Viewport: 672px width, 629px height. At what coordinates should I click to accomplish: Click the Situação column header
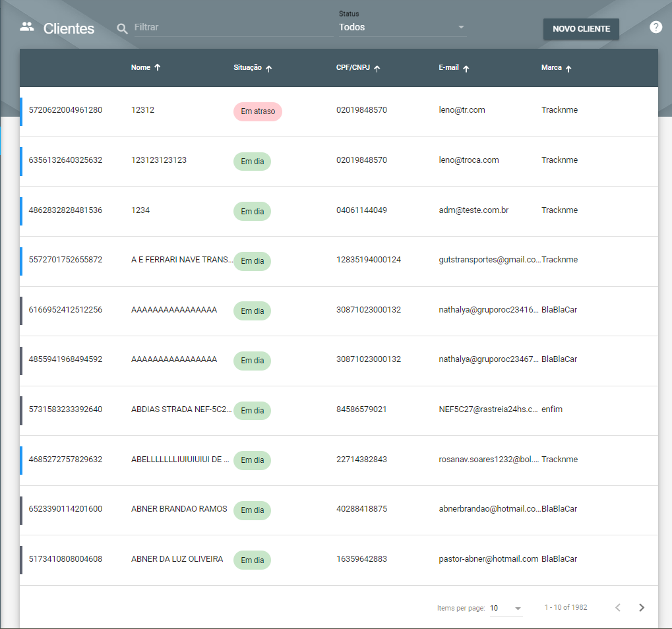(x=247, y=67)
